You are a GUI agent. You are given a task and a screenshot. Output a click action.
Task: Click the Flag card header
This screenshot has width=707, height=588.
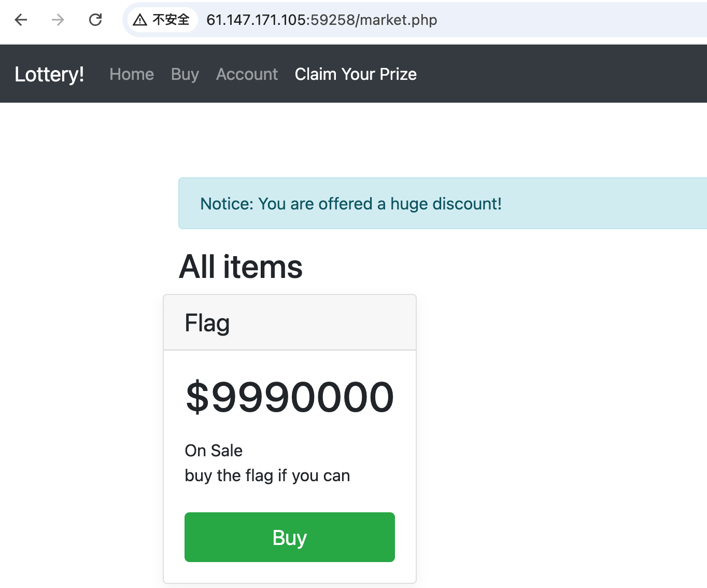(289, 323)
